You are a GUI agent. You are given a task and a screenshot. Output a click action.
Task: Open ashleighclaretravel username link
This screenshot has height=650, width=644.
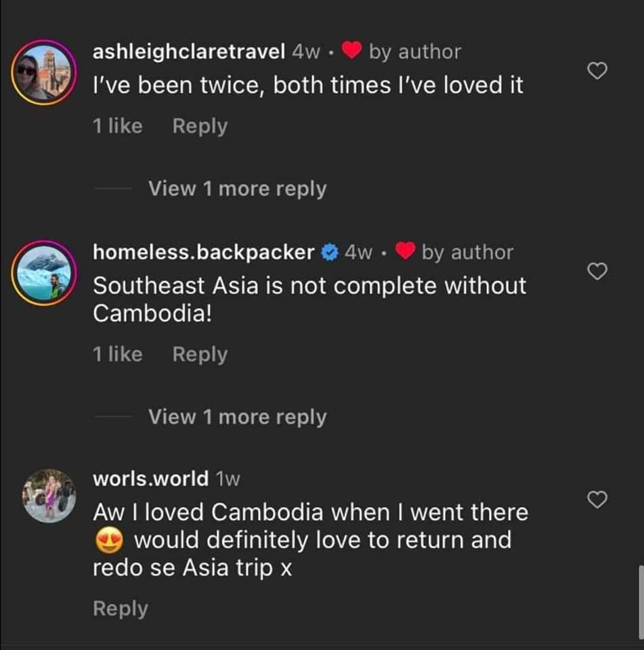tap(188, 51)
